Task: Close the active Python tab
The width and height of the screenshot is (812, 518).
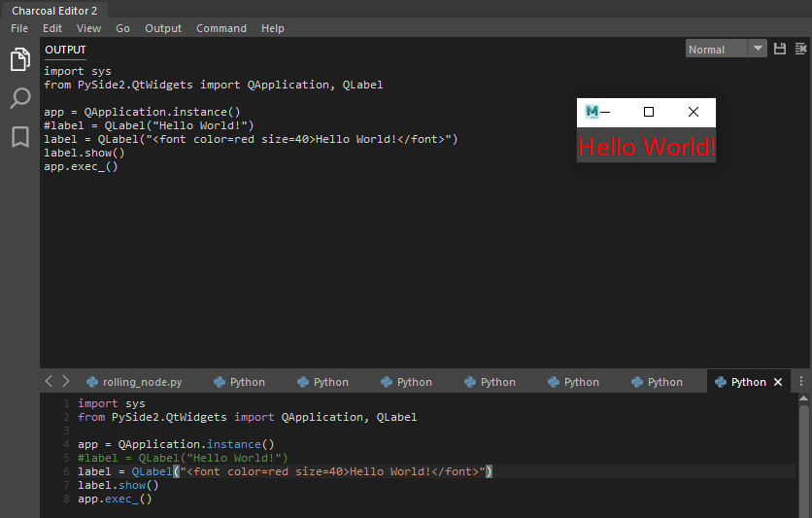Action: pyautogui.click(x=777, y=382)
